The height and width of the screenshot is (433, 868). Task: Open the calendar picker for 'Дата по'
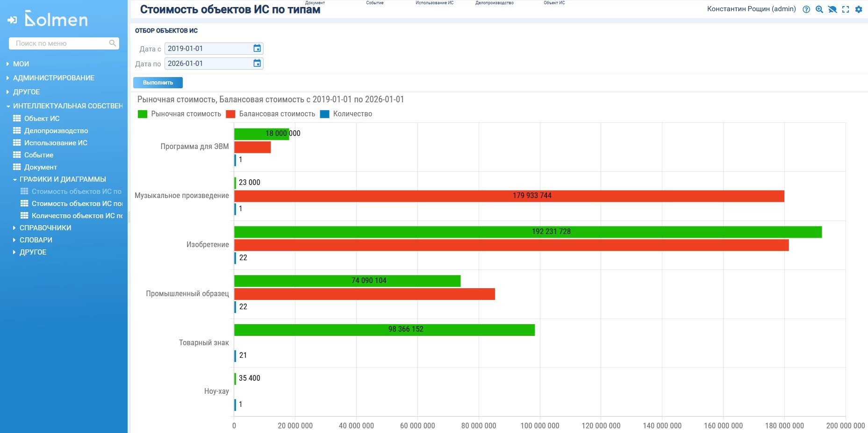[257, 64]
